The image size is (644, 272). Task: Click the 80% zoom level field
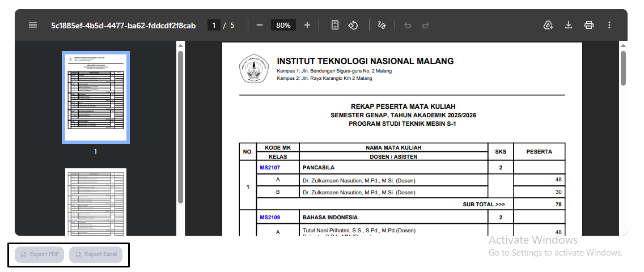(x=283, y=25)
